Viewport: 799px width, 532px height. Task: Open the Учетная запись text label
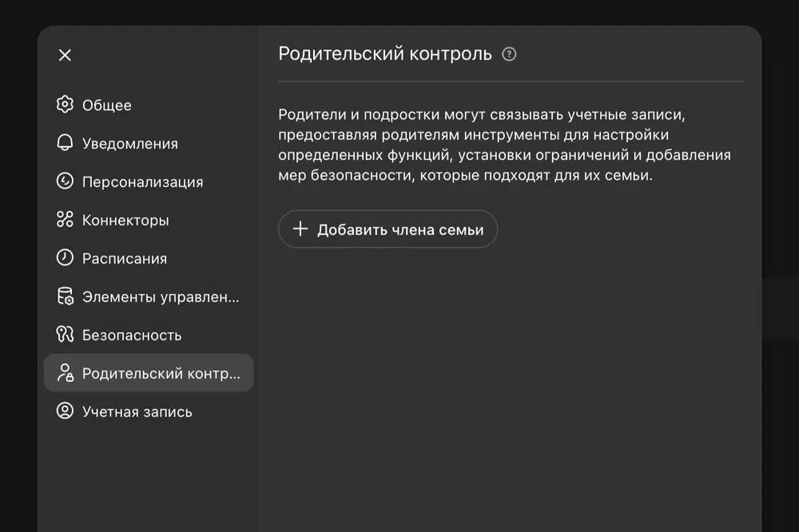point(137,412)
